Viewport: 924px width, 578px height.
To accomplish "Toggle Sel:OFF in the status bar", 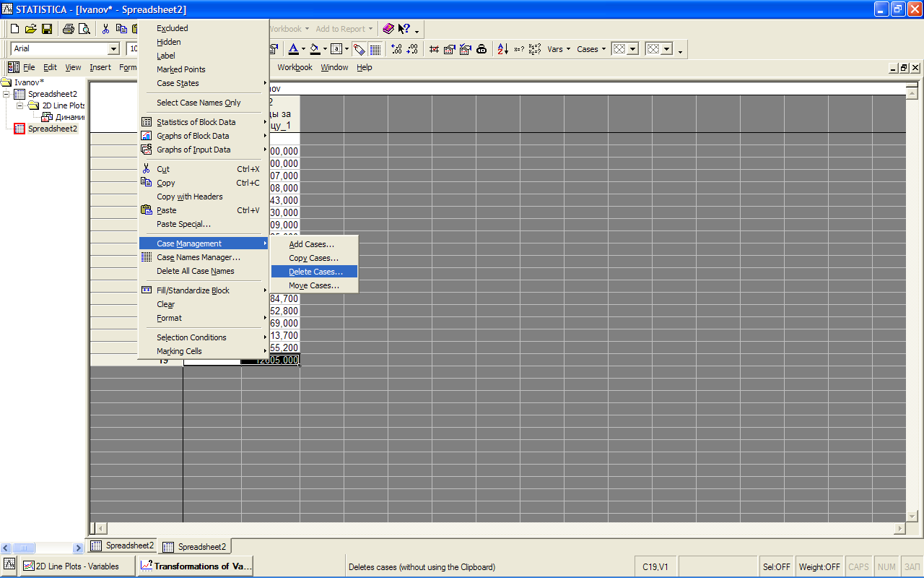I will tap(777, 567).
